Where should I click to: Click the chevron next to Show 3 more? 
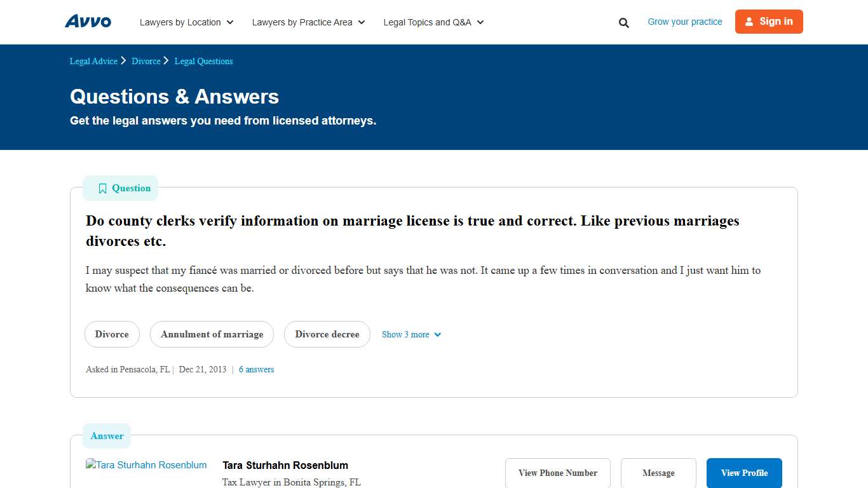[437, 334]
